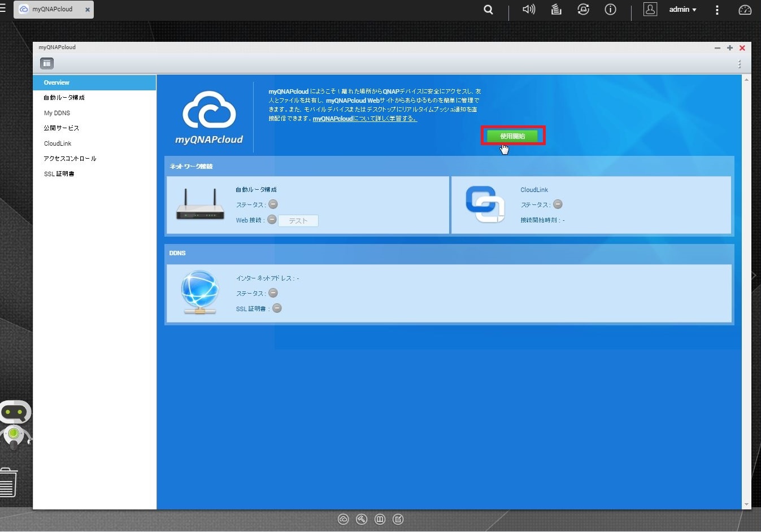Image resolution: width=761 pixels, height=532 pixels.
Task: Click the DDNS globe icon
Action: tap(199, 292)
